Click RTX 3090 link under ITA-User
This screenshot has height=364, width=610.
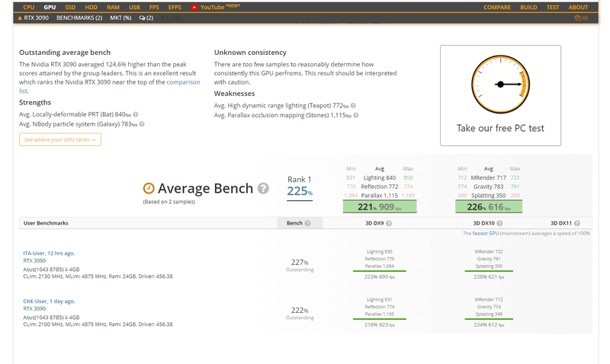34,260
